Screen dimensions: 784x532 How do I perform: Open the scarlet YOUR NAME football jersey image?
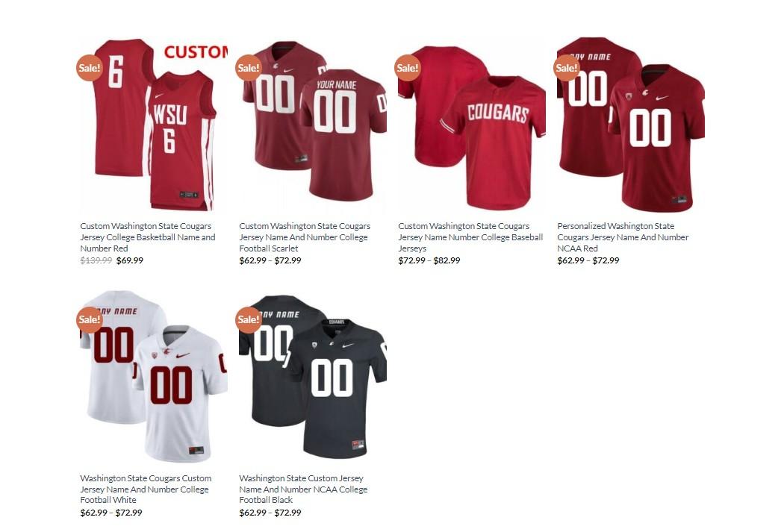pos(313,125)
